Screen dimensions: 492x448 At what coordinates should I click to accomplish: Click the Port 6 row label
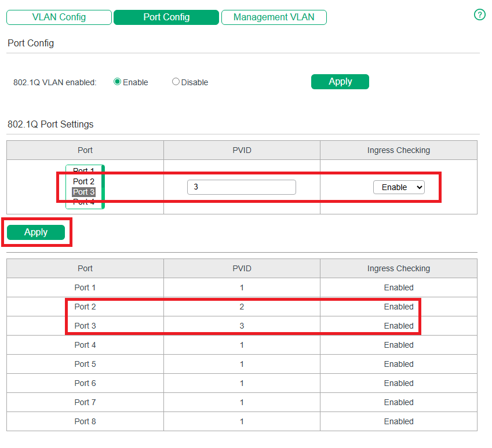[85, 383]
